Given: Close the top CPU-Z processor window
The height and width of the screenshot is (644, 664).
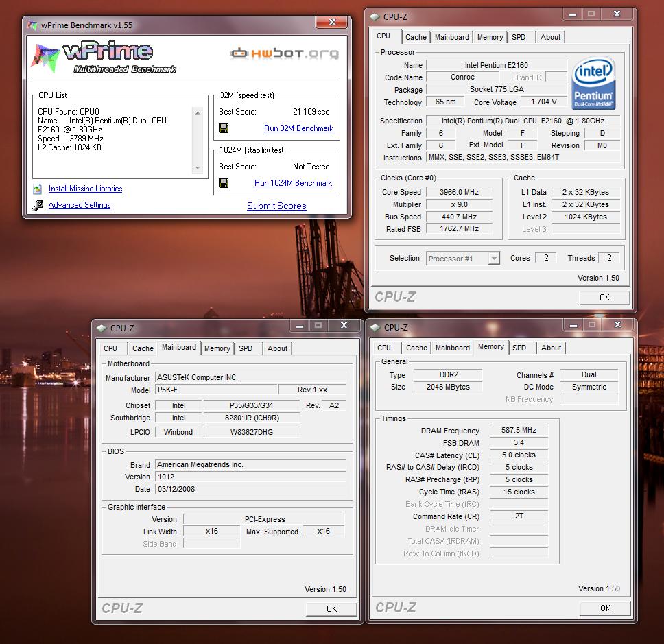Looking at the screenshot, I should click(617, 14).
